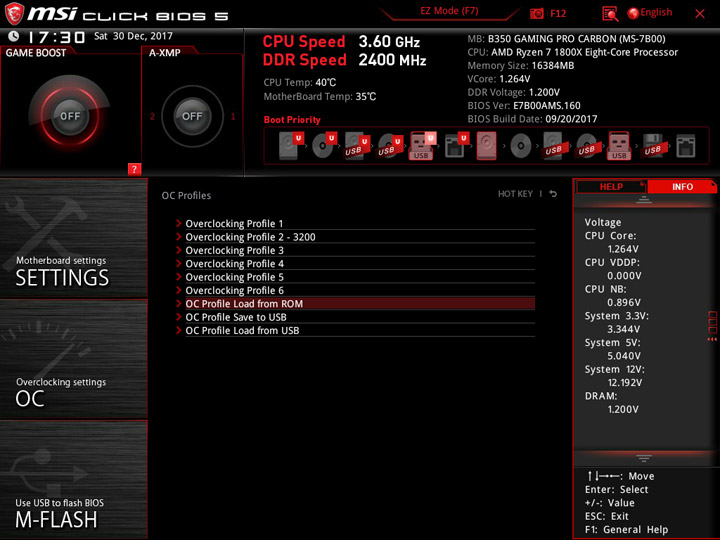
Task: Switch to EZ Mode (F7)
Action: point(449,11)
